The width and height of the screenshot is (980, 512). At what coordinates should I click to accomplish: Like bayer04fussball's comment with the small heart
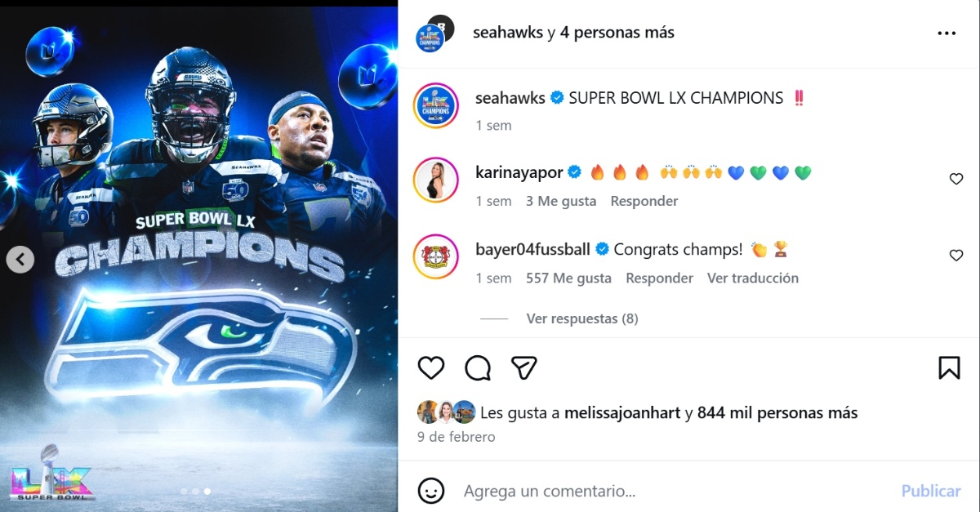pyautogui.click(x=955, y=255)
